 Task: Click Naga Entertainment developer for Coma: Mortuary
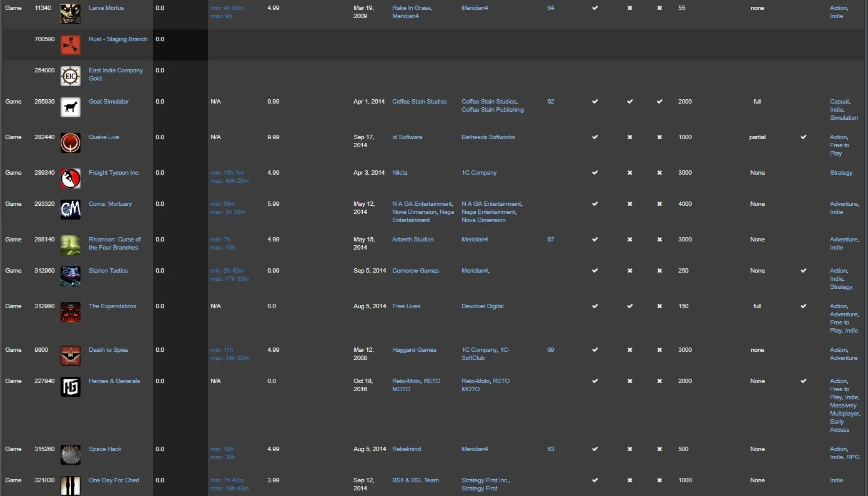(x=423, y=216)
